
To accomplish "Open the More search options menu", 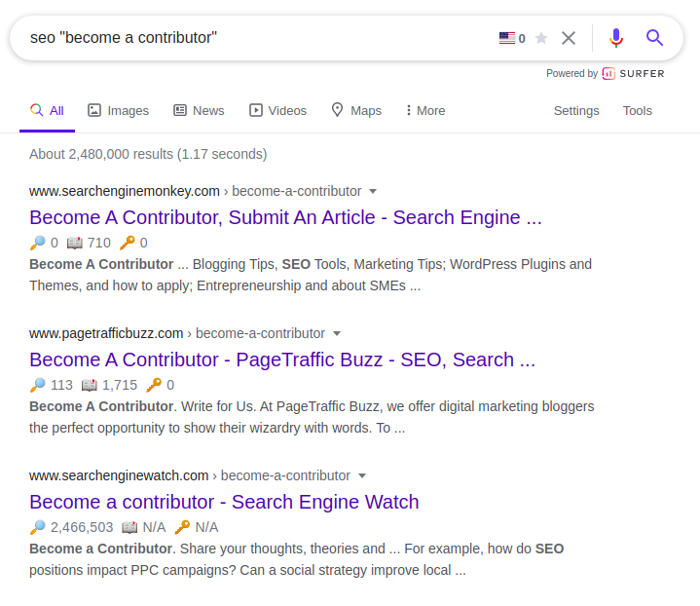I will click(425, 110).
